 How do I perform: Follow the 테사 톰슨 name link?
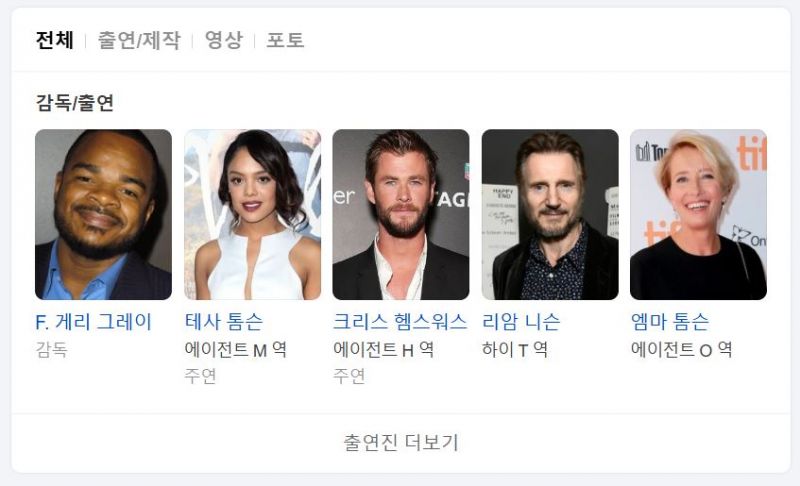click(224, 322)
